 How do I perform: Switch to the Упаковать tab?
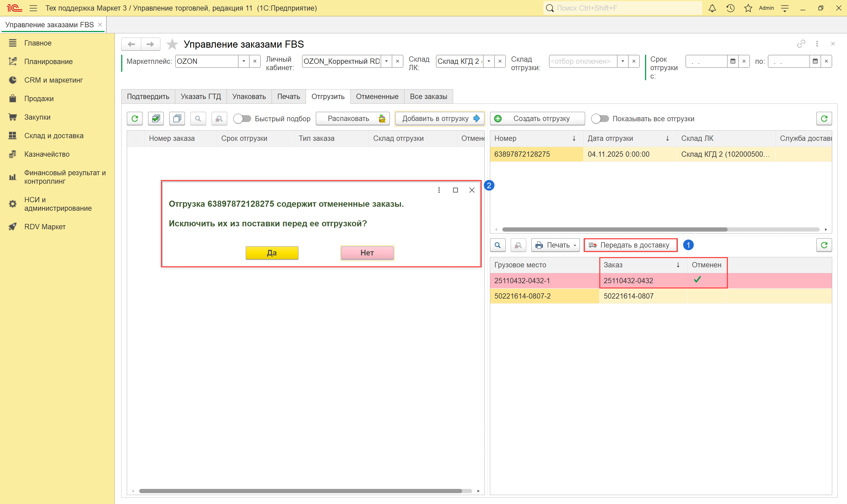click(249, 96)
